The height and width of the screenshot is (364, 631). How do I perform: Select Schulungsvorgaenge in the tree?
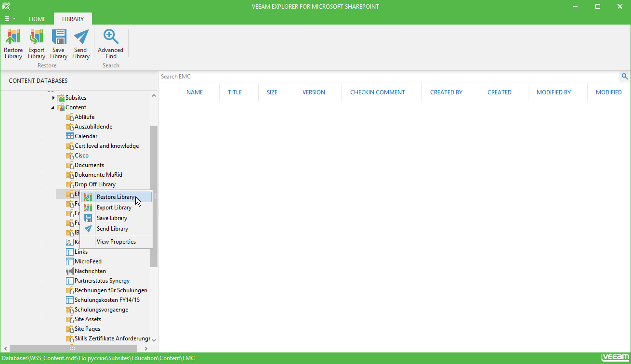point(101,310)
